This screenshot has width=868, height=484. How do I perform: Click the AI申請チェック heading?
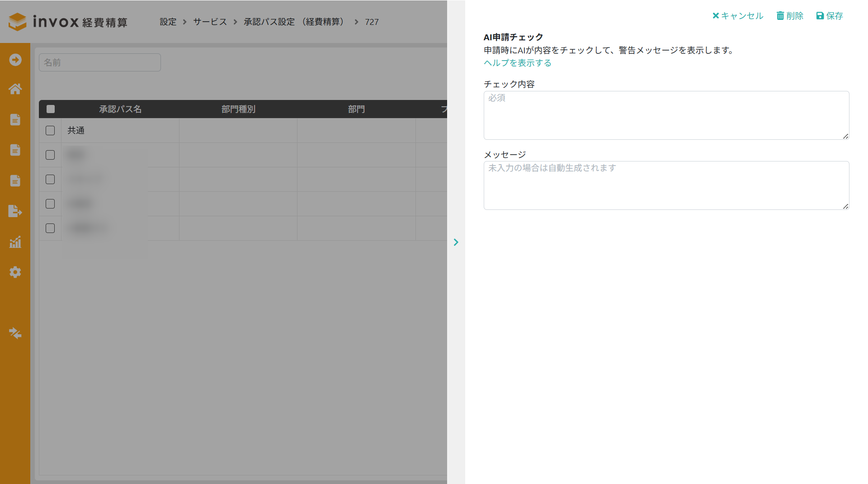point(514,37)
